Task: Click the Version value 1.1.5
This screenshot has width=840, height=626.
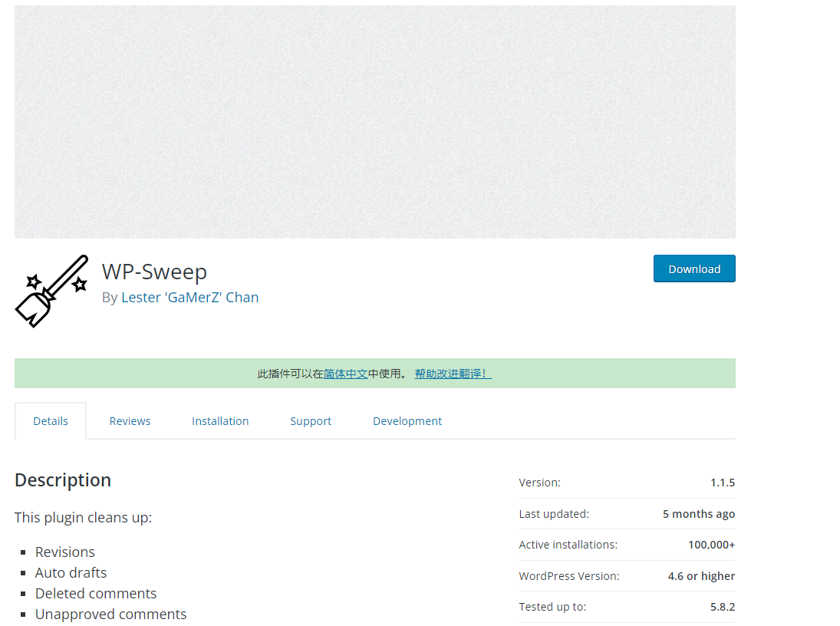Action: pos(723,483)
